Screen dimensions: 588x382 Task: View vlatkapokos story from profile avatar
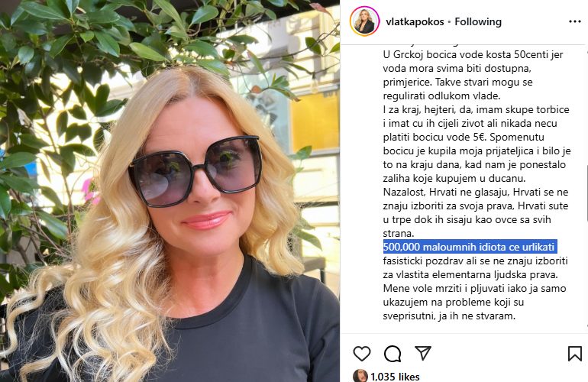[x=364, y=21]
